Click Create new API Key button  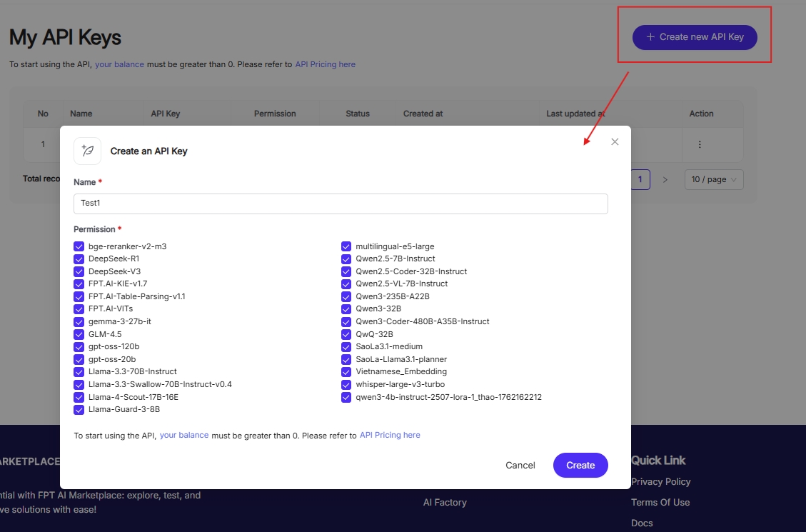click(x=695, y=37)
